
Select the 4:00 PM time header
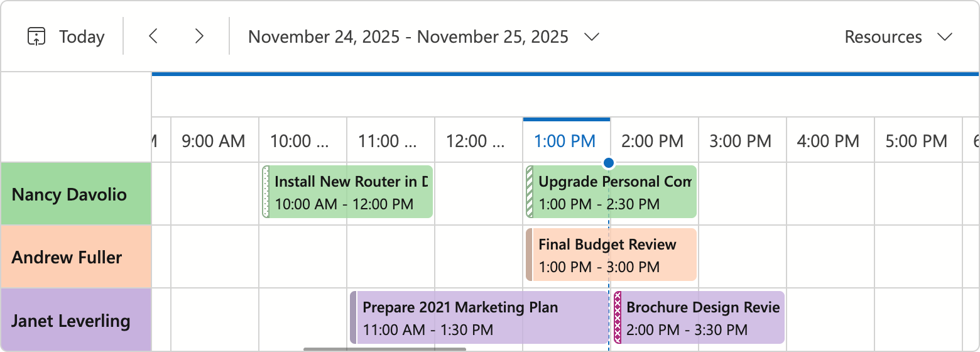[827, 141]
